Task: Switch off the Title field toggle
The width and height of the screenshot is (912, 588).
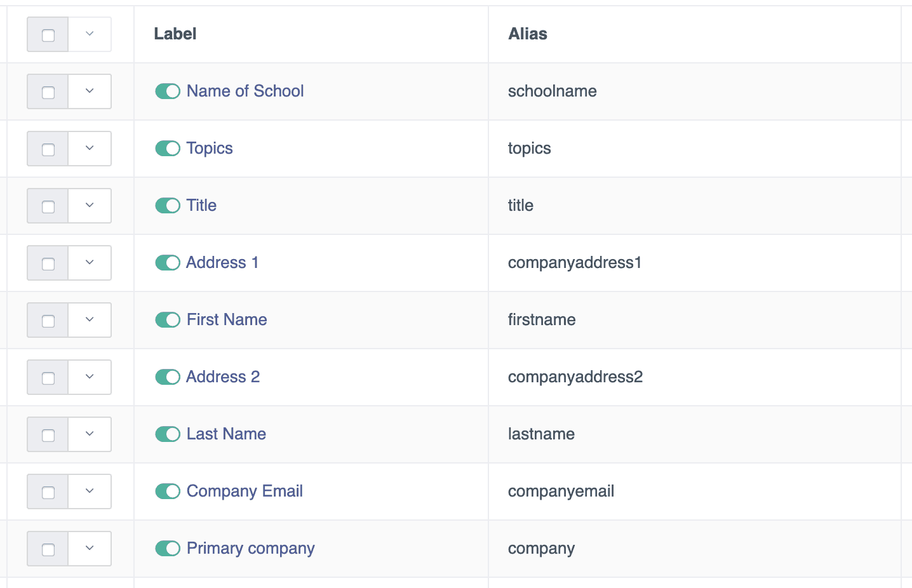Action: [x=168, y=206]
